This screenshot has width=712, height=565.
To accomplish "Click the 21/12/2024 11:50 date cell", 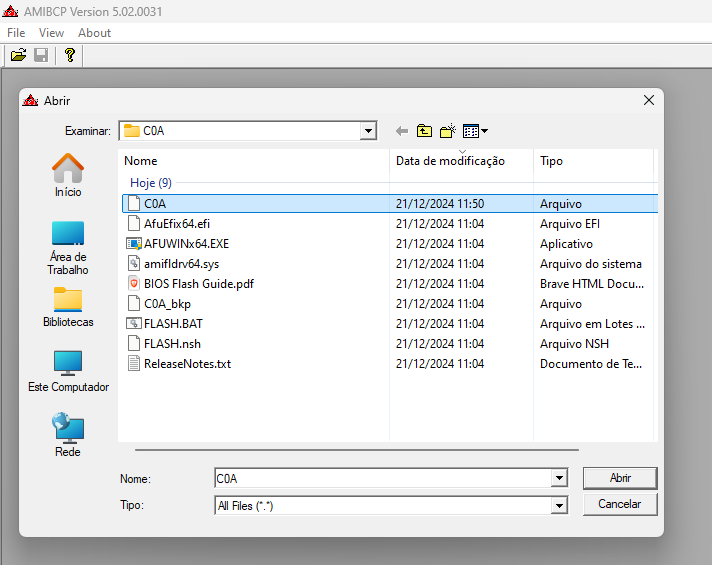I will point(440,203).
